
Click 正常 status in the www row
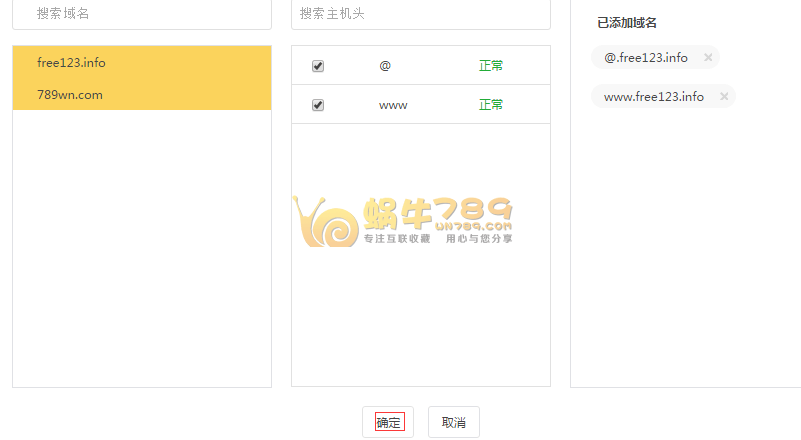tap(491, 105)
